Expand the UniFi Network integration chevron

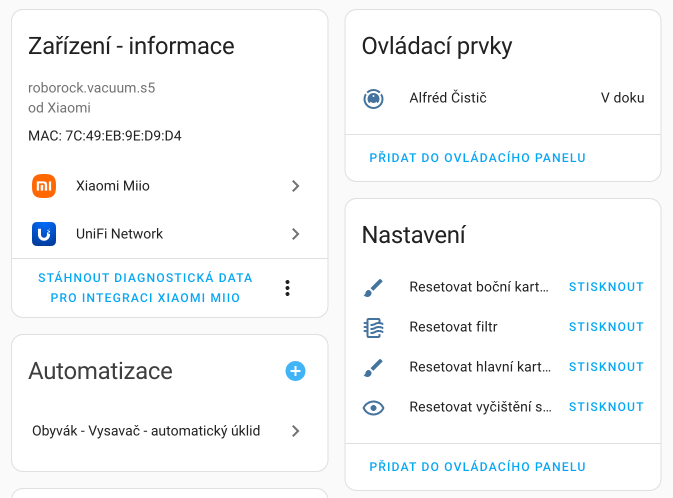[295, 234]
